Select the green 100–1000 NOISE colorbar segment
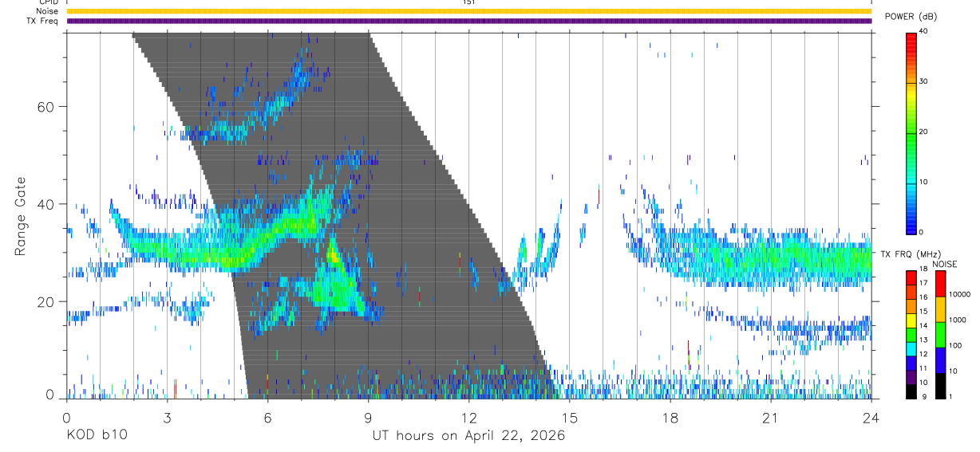Viewport: 980px width, 452px height. point(941,335)
